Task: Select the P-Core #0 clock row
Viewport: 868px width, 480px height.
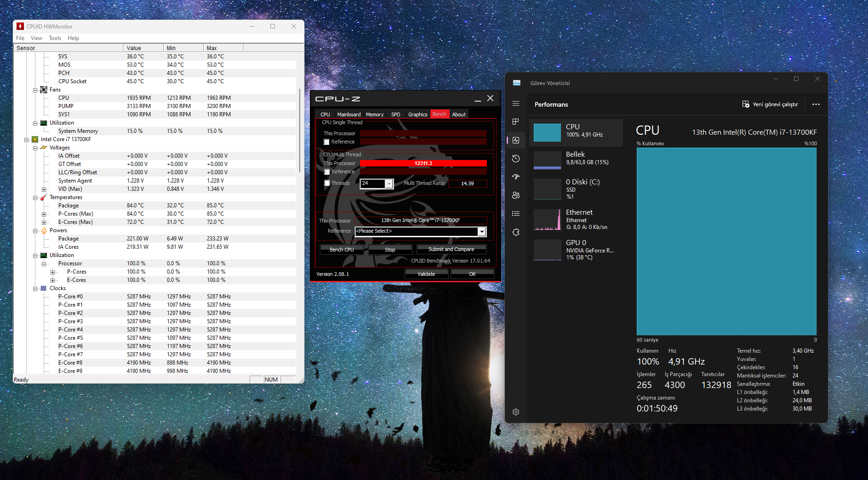Action: 154,297
